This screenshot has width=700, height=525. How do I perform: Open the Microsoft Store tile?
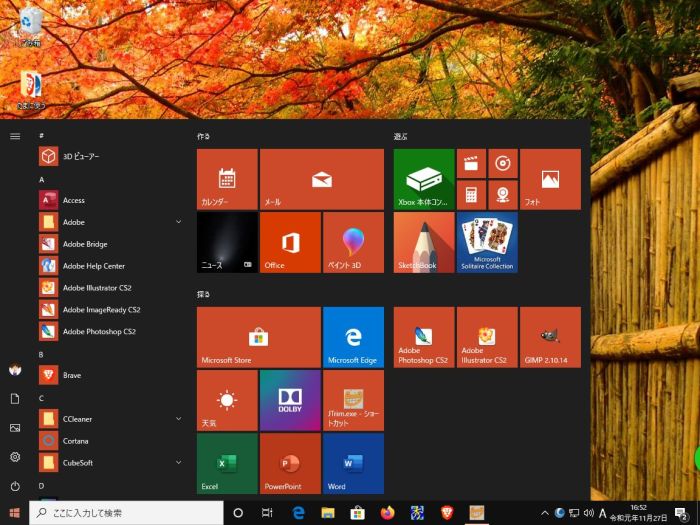[x=258, y=337]
